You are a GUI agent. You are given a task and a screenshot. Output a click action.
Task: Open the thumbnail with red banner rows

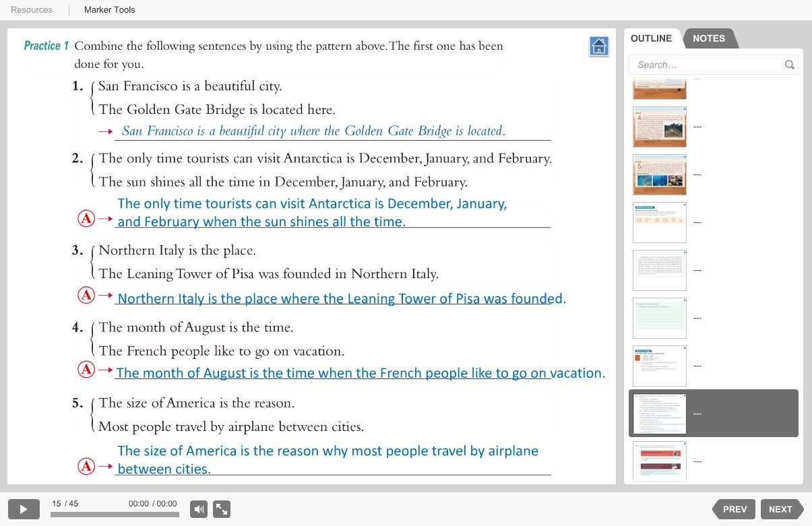point(660,461)
